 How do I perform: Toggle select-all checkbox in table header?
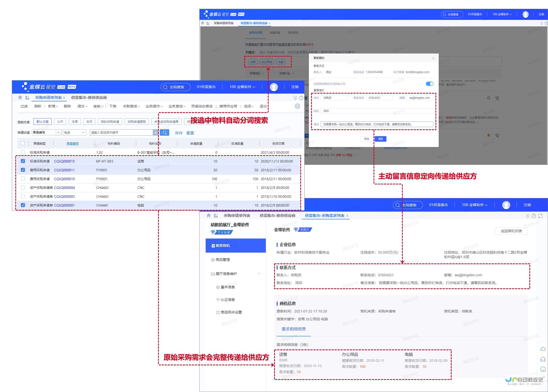[x=23, y=143]
